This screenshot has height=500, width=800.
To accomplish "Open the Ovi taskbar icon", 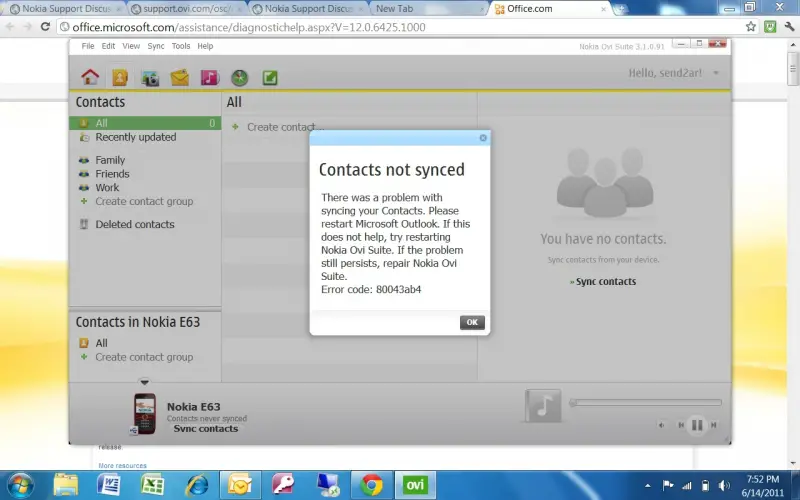I will (415, 485).
